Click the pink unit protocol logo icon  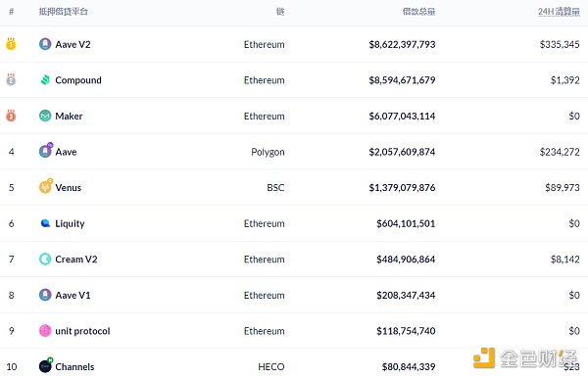pos(45,331)
